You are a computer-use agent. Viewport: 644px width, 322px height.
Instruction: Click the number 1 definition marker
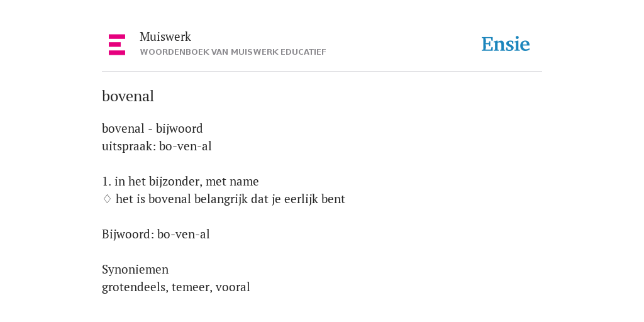pyautogui.click(x=106, y=182)
